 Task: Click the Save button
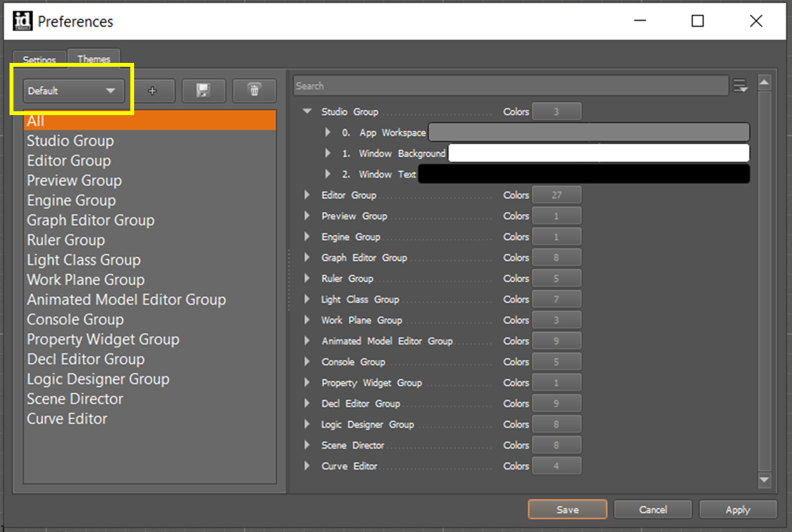[x=568, y=510]
